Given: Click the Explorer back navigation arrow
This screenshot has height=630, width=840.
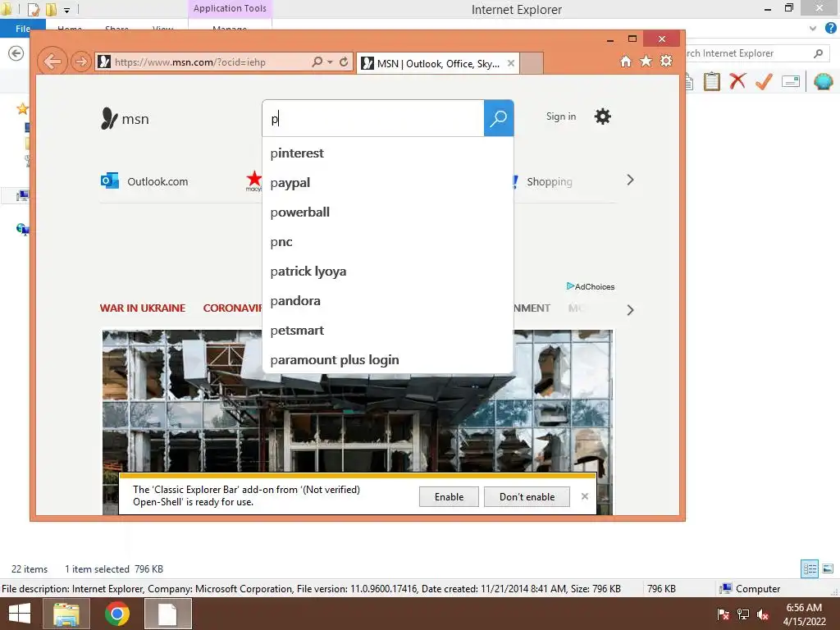Looking at the screenshot, I should click(x=16, y=53).
